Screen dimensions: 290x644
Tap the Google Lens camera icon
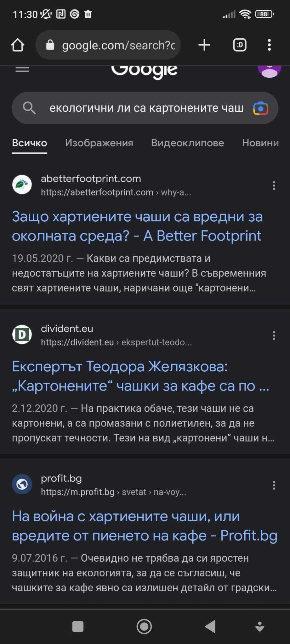pos(260,108)
